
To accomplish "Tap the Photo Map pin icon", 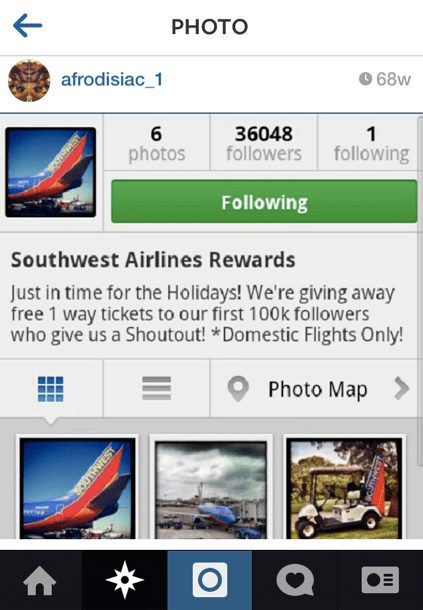I will 238,389.
